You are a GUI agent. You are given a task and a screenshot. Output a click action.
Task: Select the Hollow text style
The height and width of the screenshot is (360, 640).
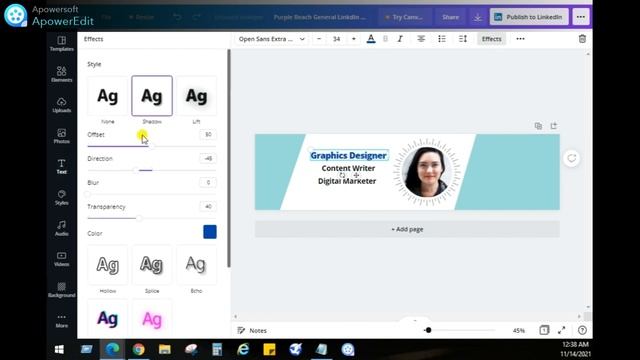tap(108, 265)
